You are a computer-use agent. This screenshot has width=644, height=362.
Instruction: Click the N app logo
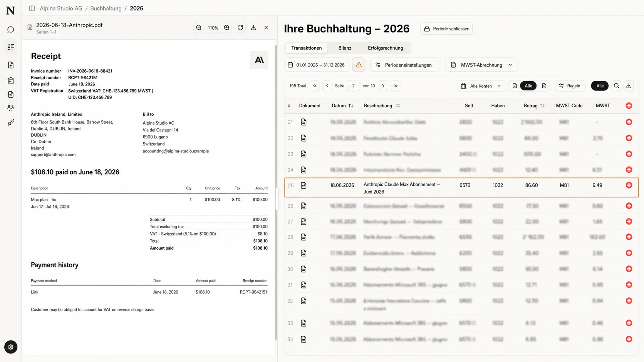11,10
